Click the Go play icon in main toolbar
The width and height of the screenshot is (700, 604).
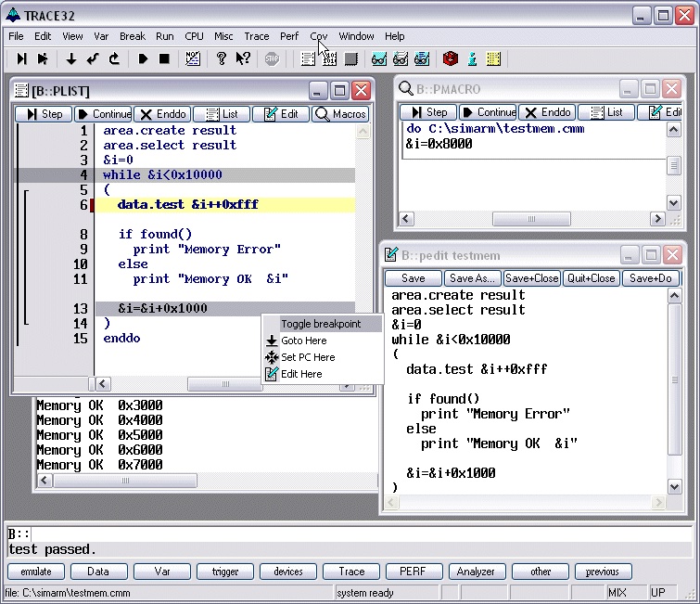tap(143, 58)
